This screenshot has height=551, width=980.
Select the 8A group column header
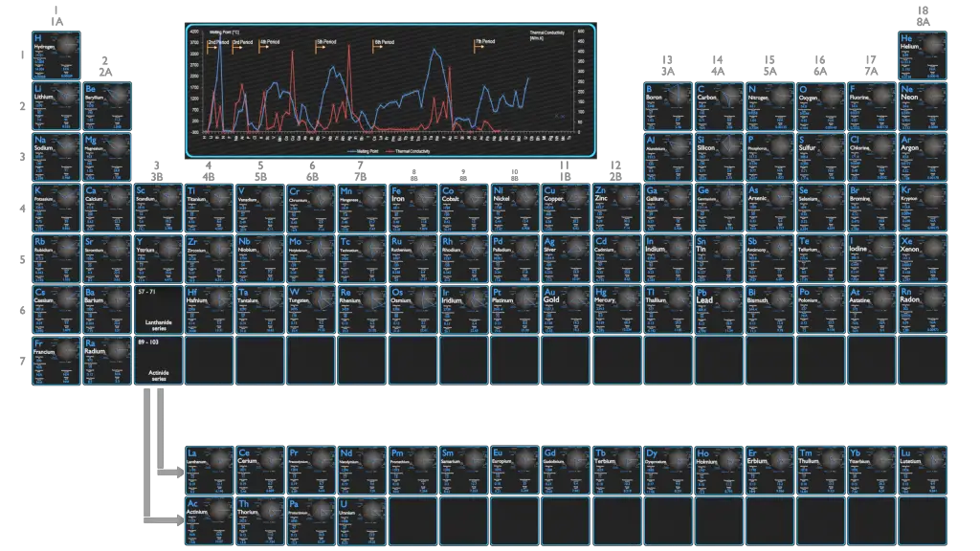pos(924,16)
